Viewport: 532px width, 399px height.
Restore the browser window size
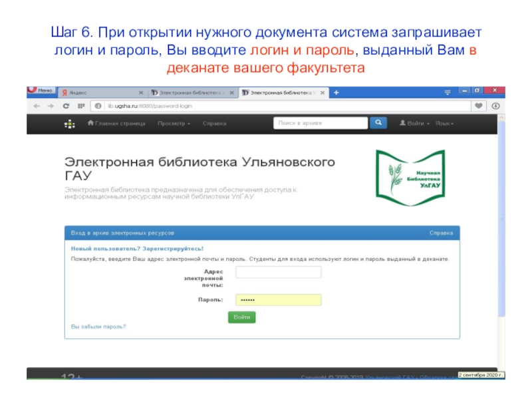477,90
